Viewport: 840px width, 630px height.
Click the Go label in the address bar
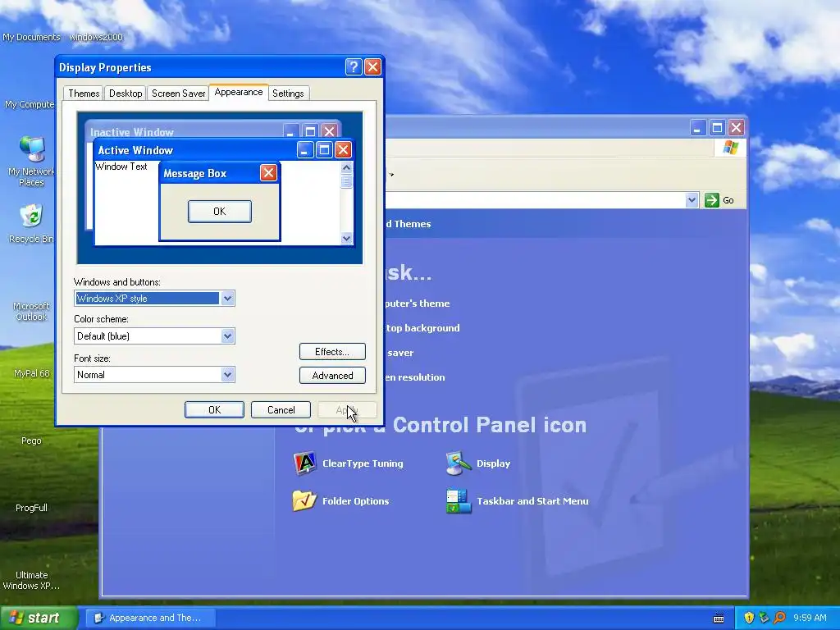(x=728, y=200)
